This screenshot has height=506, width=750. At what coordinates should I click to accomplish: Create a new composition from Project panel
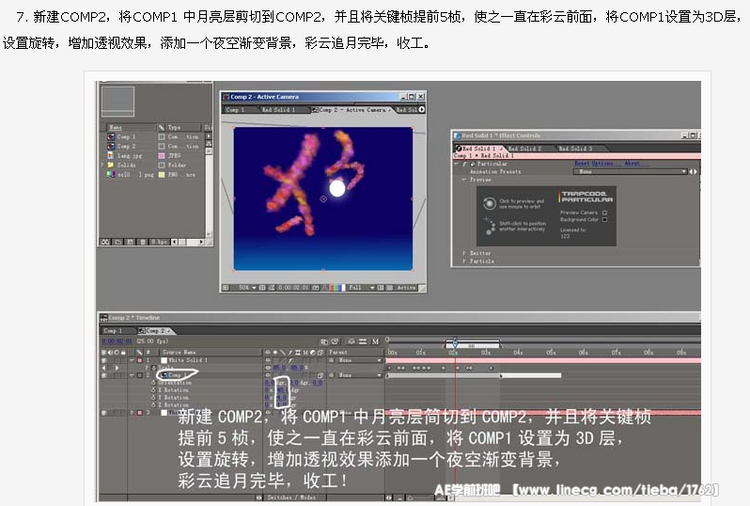pos(130,242)
